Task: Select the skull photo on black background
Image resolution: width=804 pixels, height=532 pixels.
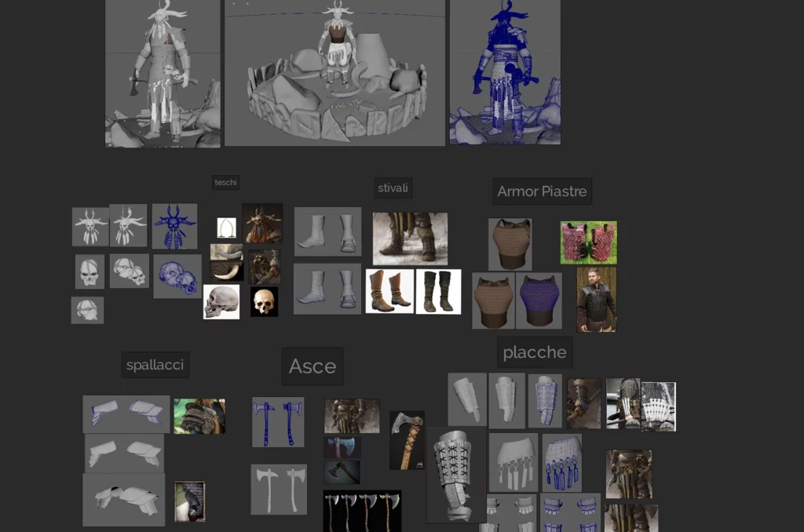Action: (x=264, y=301)
